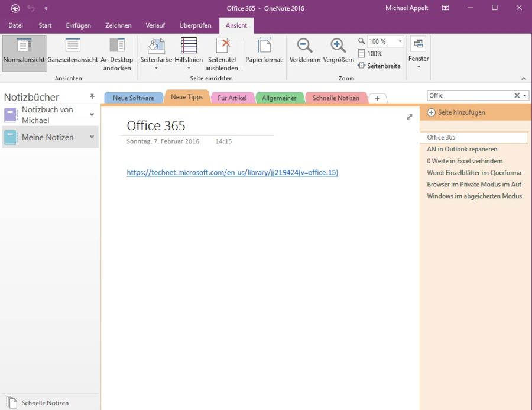The height and width of the screenshot is (410, 532).
Task: Switch to the Überprüfen ribbon tab
Action: 195,25
